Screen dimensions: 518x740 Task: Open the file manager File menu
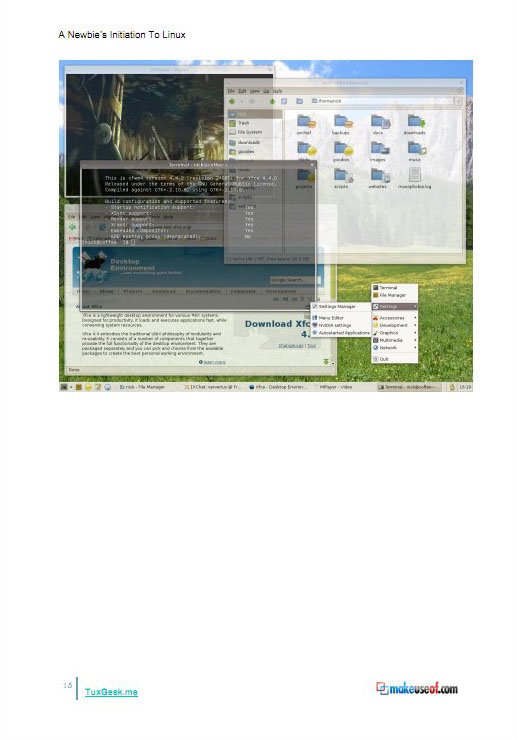click(x=231, y=91)
